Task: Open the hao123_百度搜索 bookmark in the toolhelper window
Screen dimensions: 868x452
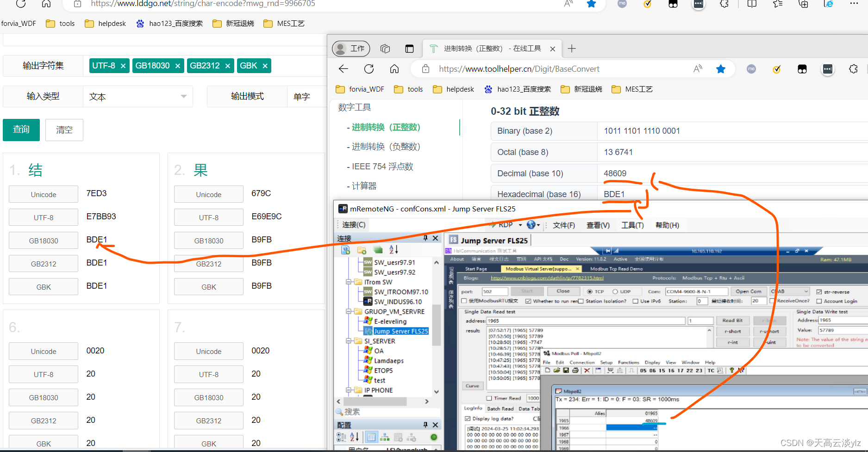Action: [x=518, y=89]
